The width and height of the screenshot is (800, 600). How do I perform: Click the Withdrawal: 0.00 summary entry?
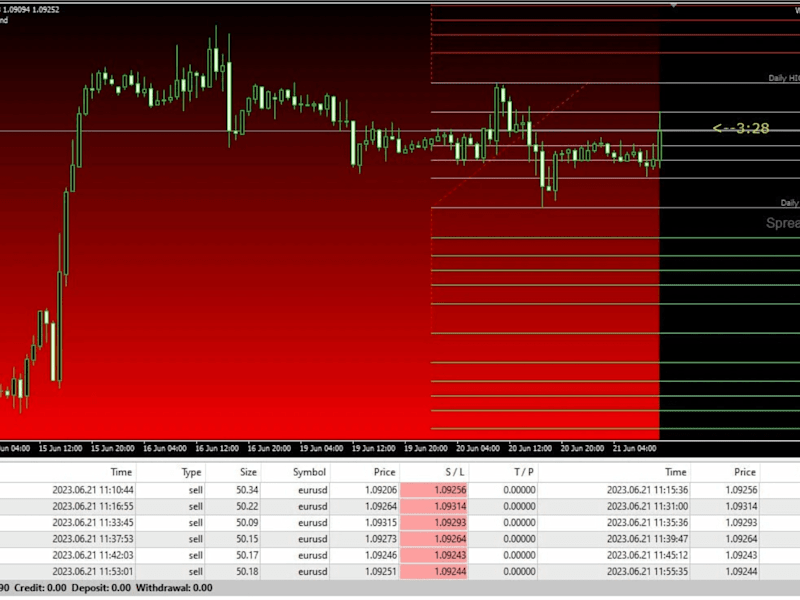click(x=174, y=588)
